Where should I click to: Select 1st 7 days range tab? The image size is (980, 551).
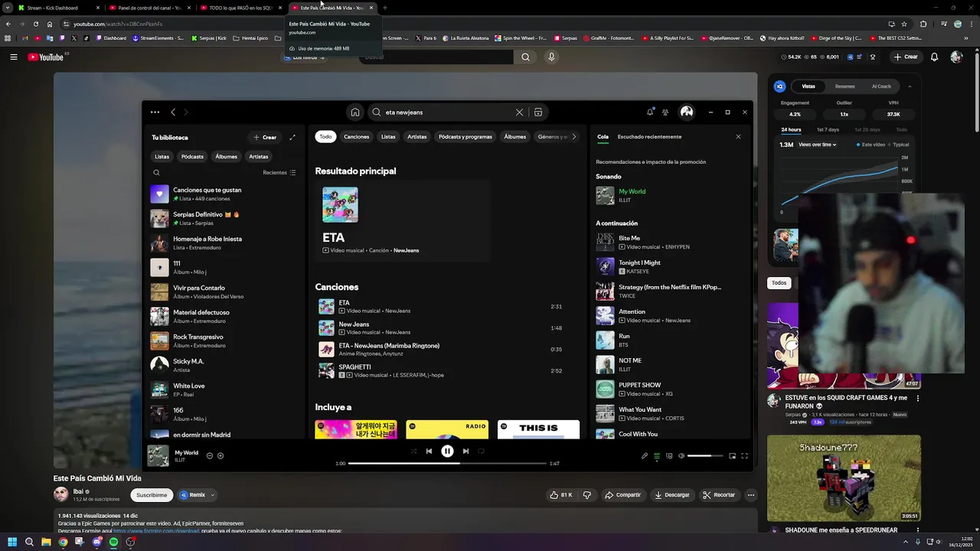[x=828, y=130]
